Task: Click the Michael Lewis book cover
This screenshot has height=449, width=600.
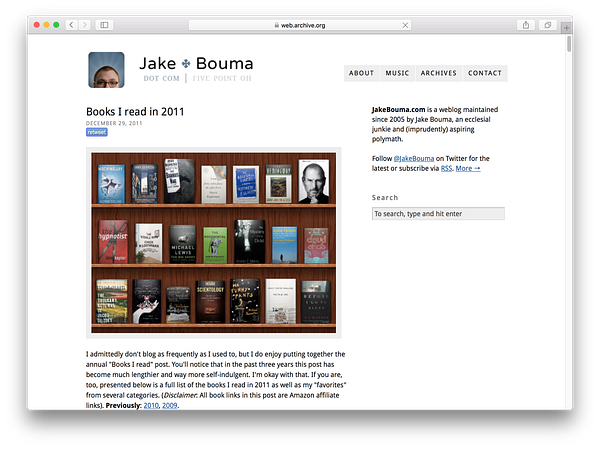Action: pos(183,244)
